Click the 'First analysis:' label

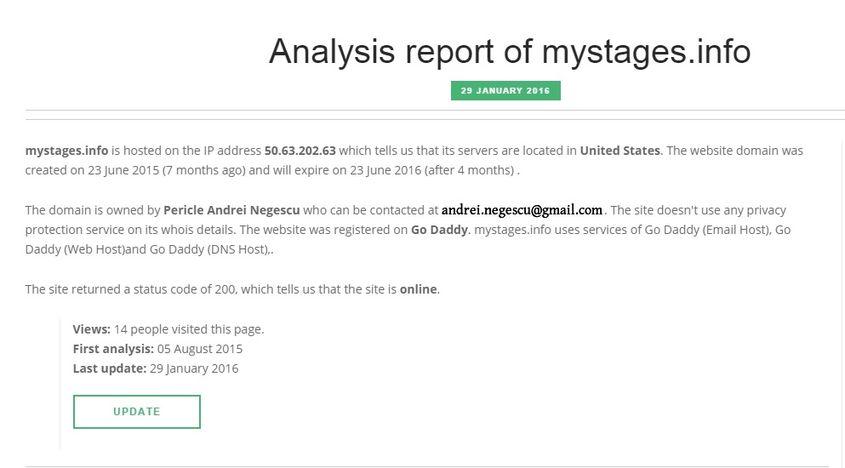113,349
